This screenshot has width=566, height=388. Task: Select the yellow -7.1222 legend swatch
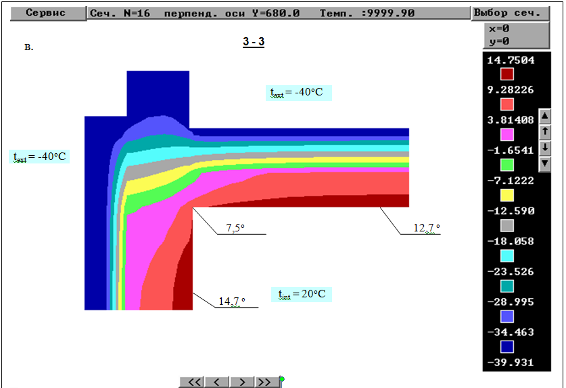pyautogui.click(x=507, y=196)
